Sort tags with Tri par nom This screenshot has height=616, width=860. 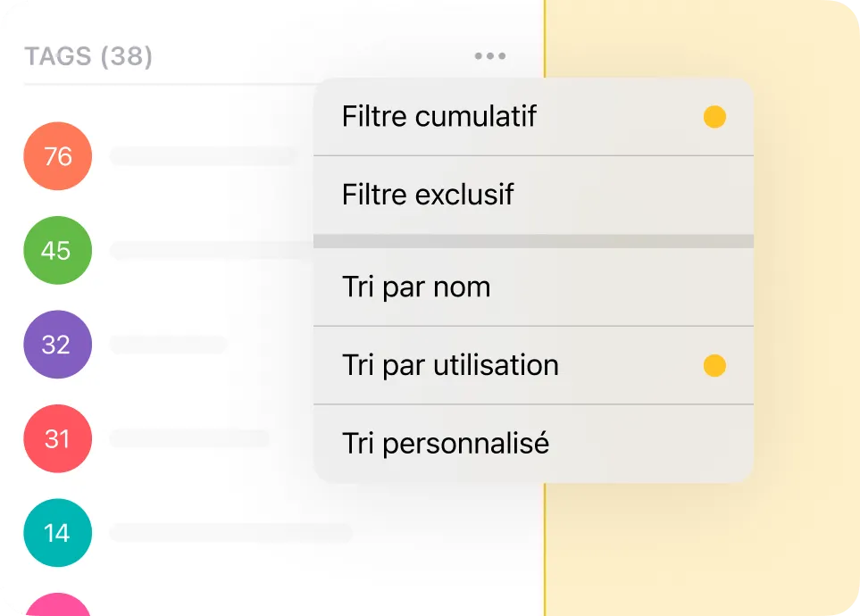click(416, 287)
